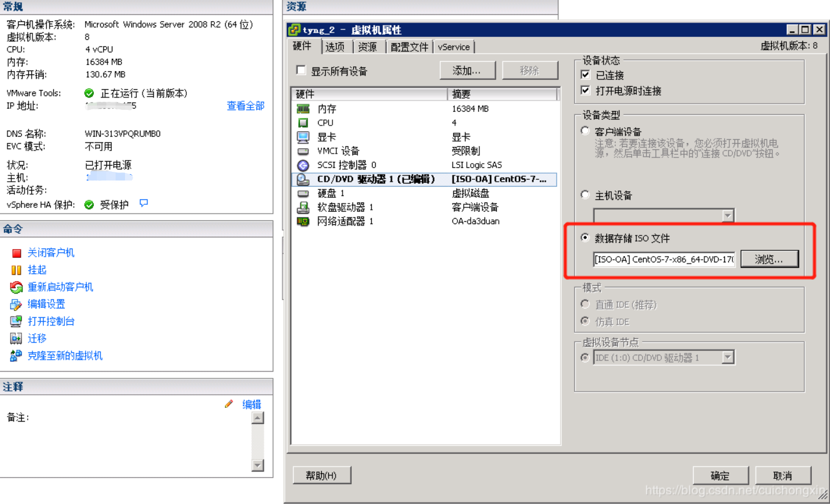
Task: Click the video card monitor icon
Action: coord(303,137)
